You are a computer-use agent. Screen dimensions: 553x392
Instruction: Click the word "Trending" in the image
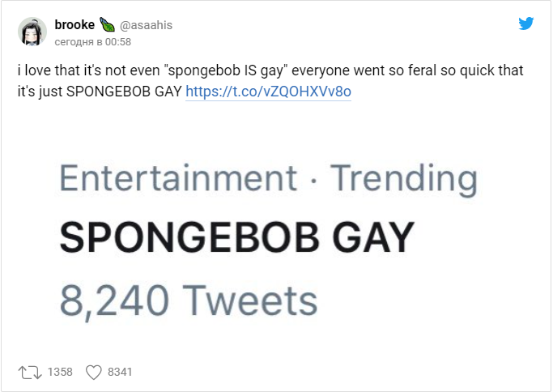(x=406, y=179)
